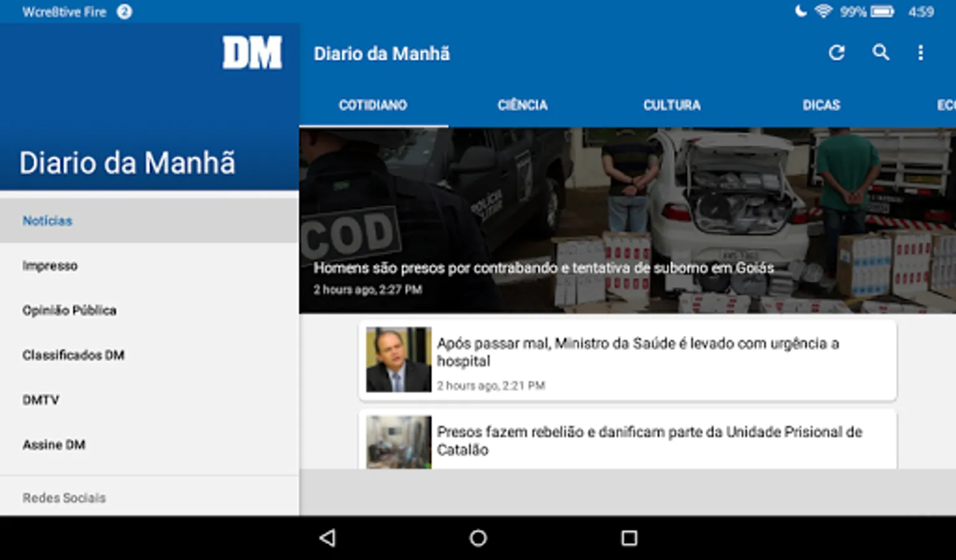The height and width of the screenshot is (560, 956).
Task: Tap the recent apps square button
Action: click(629, 538)
